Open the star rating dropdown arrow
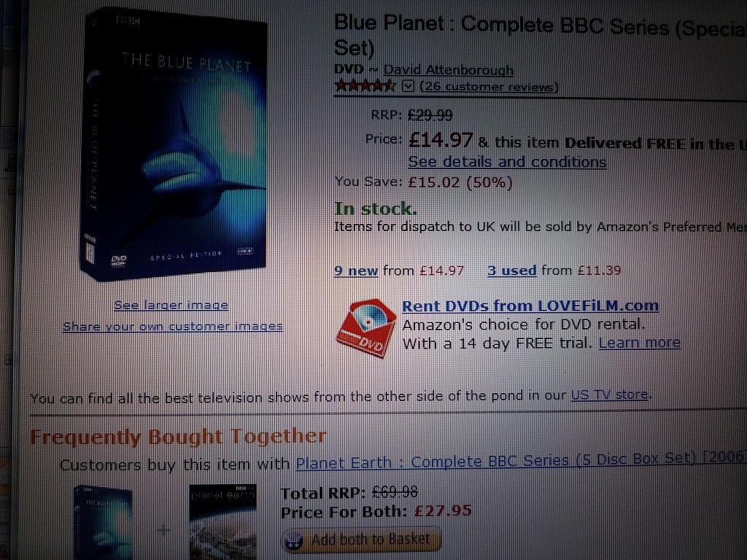 [408, 86]
